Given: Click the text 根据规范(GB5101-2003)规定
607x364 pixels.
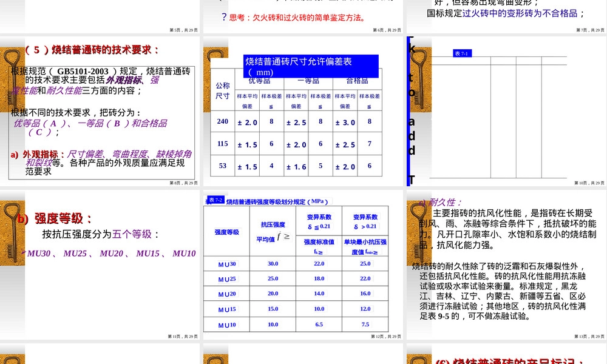Looking at the screenshot, I should pos(74,72).
